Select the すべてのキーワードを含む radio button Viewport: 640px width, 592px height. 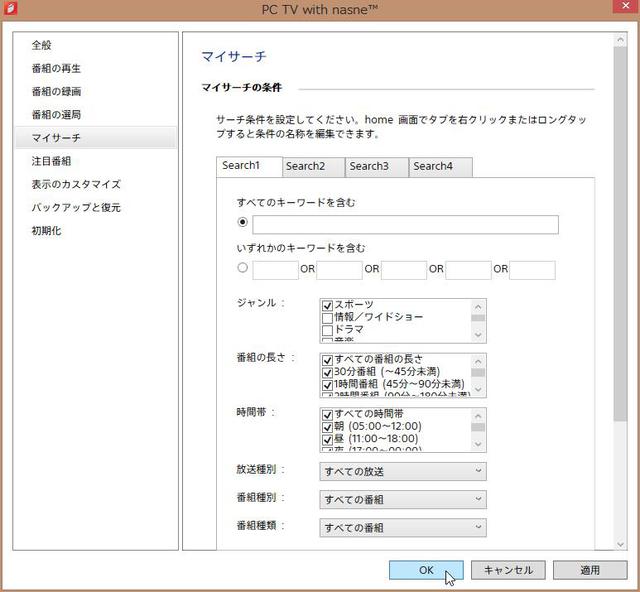click(x=243, y=223)
